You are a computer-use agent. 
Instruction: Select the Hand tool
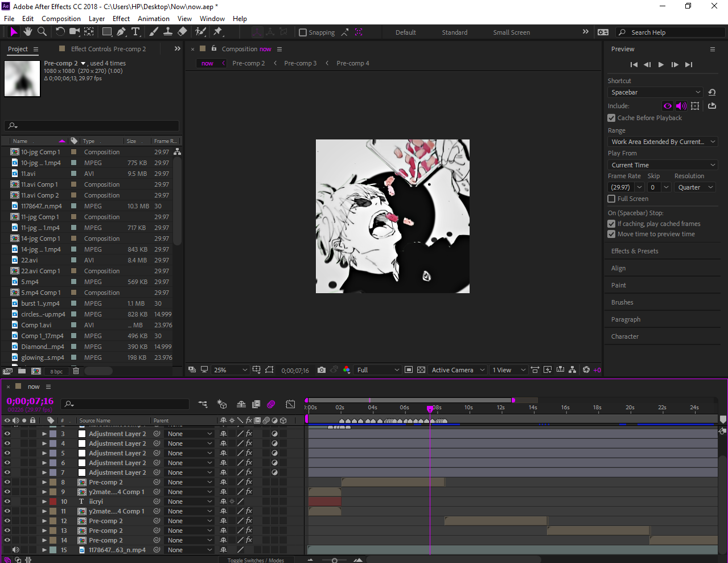28,32
